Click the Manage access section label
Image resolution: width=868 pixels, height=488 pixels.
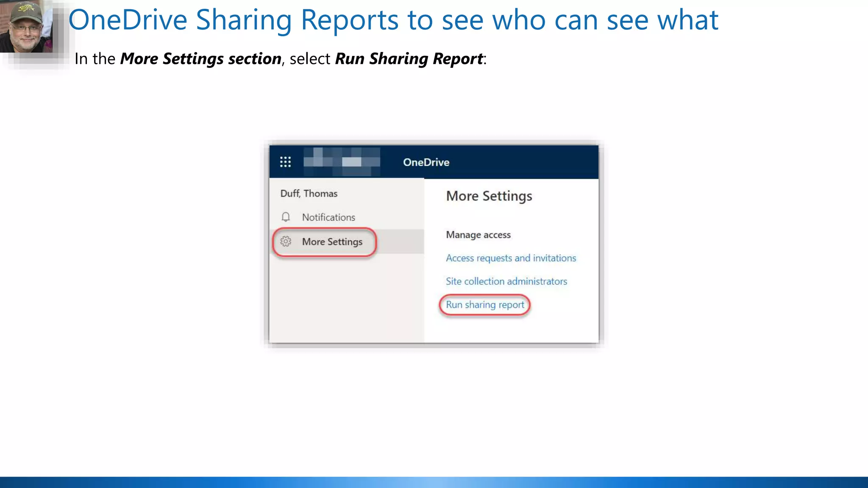(x=478, y=235)
